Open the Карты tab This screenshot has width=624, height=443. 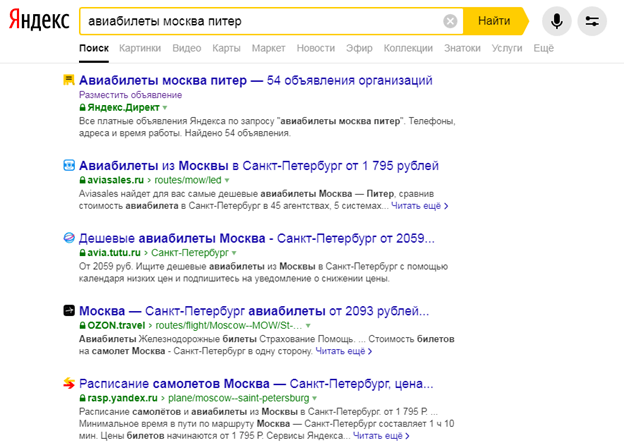pos(226,48)
